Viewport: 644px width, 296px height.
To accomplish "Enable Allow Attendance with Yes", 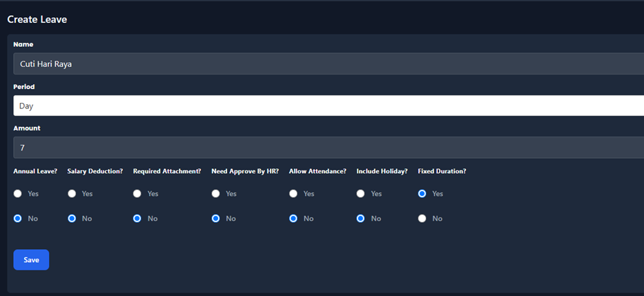I will click(293, 193).
